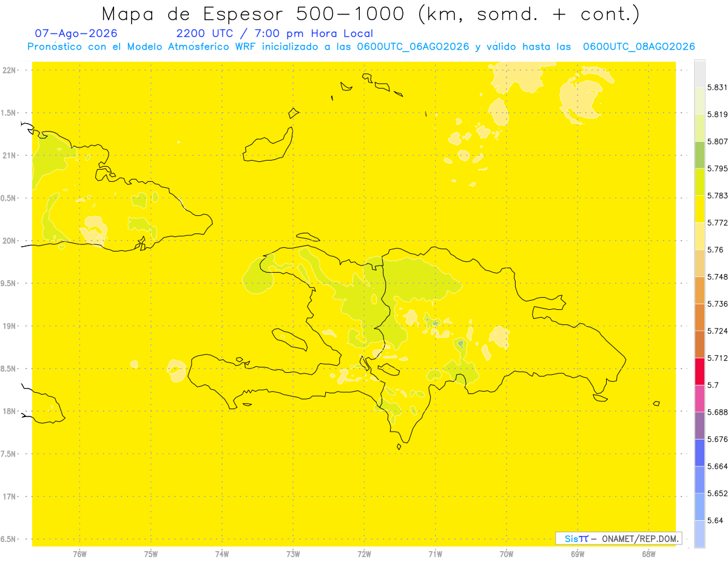Click the 19N latitude label
Screen dimensions: 728x562
(x=9, y=326)
